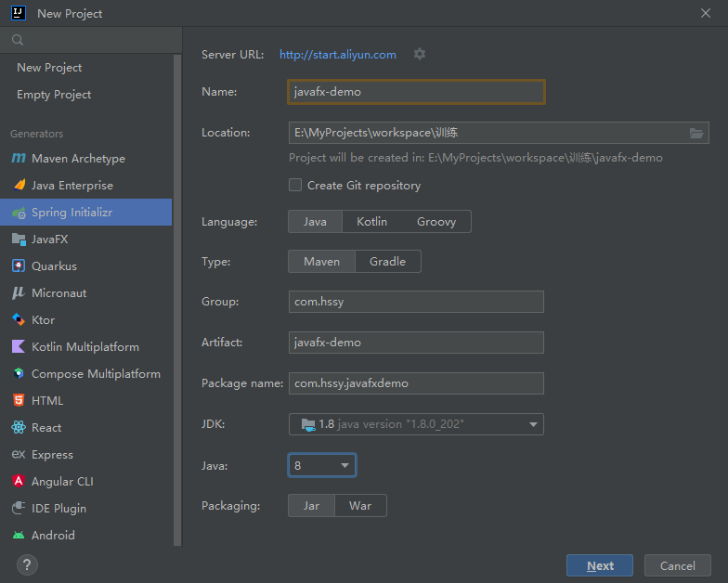Screen dimensions: 728x583
Task: Select IDE Plugin generator label
Action: pyautogui.click(x=59, y=509)
